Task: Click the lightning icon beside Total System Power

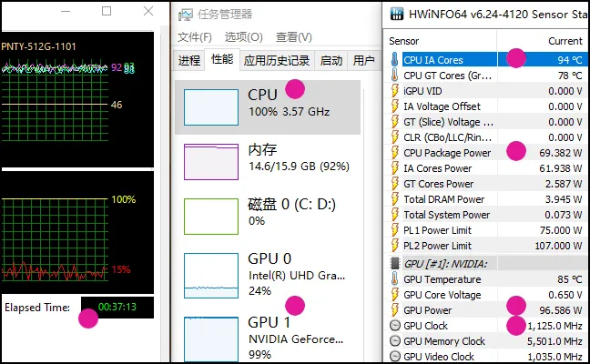Action: (395, 215)
